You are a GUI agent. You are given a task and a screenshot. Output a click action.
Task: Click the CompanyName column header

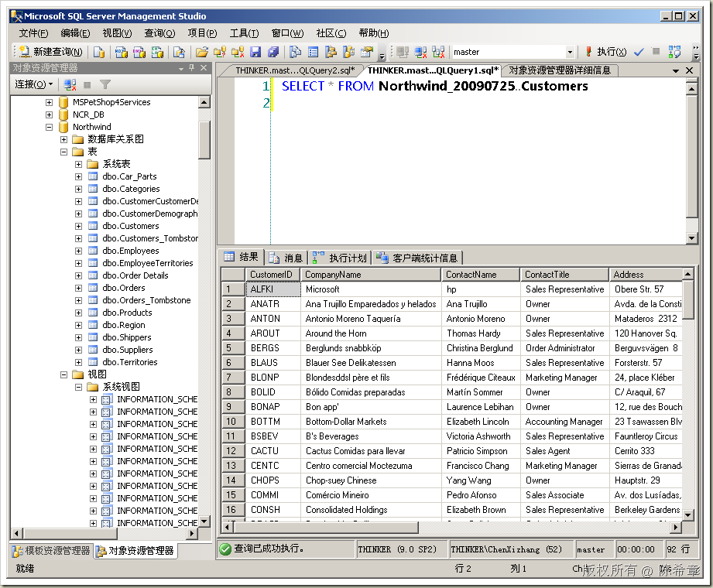coord(371,275)
